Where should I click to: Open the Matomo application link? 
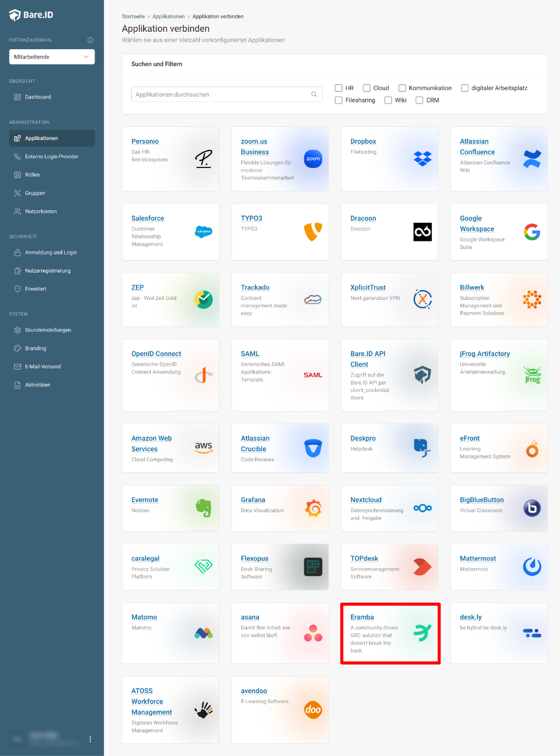coord(144,617)
